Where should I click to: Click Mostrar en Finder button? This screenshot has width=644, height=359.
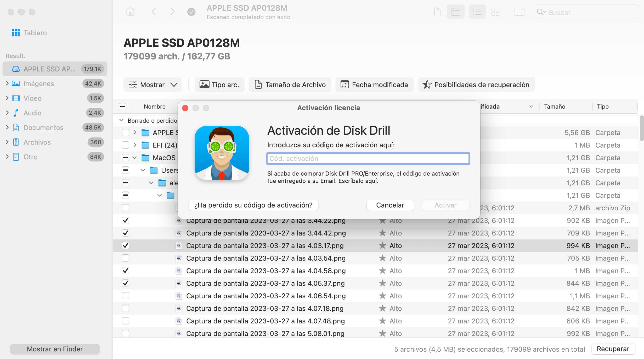(x=55, y=349)
